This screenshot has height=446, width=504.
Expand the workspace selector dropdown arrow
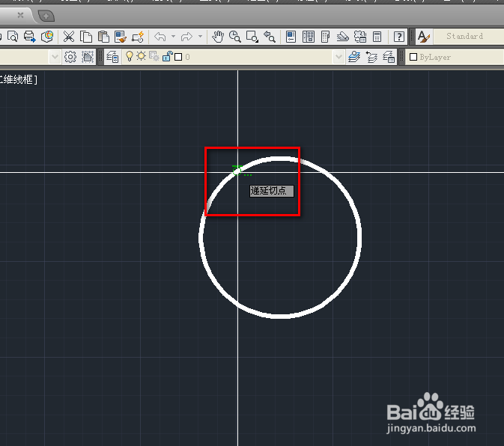tap(55, 57)
